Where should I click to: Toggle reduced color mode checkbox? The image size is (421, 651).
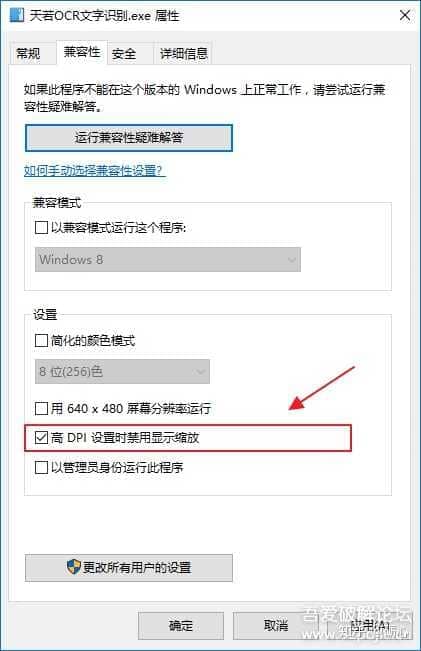[42, 341]
